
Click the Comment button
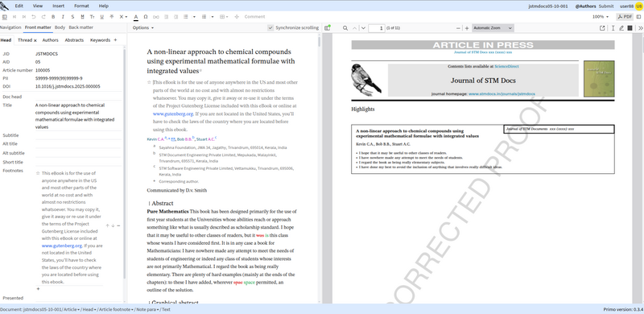click(x=254, y=17)
